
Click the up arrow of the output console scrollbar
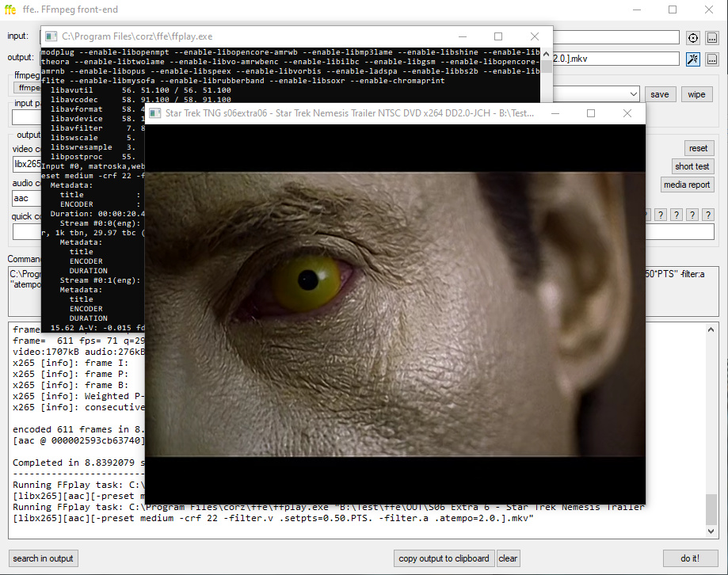point(711,329)
